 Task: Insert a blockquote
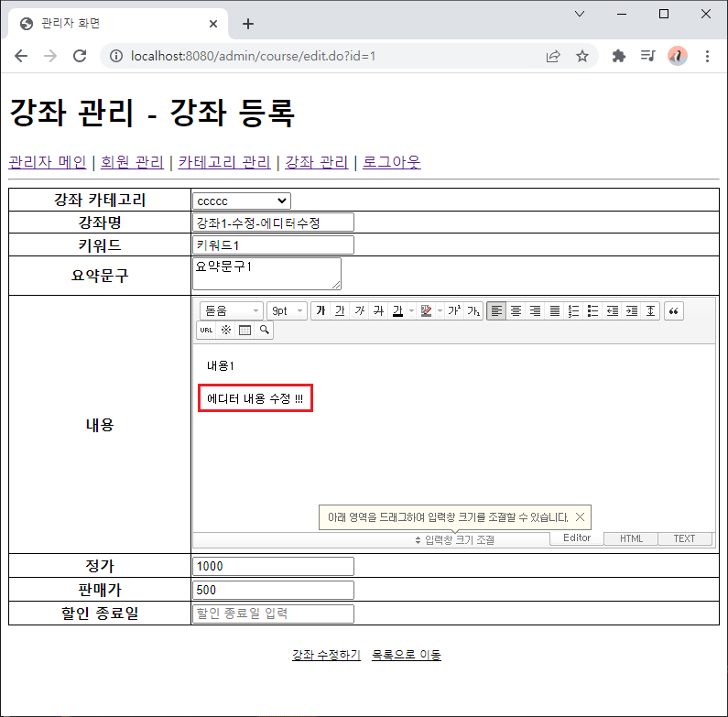(674, 310)
